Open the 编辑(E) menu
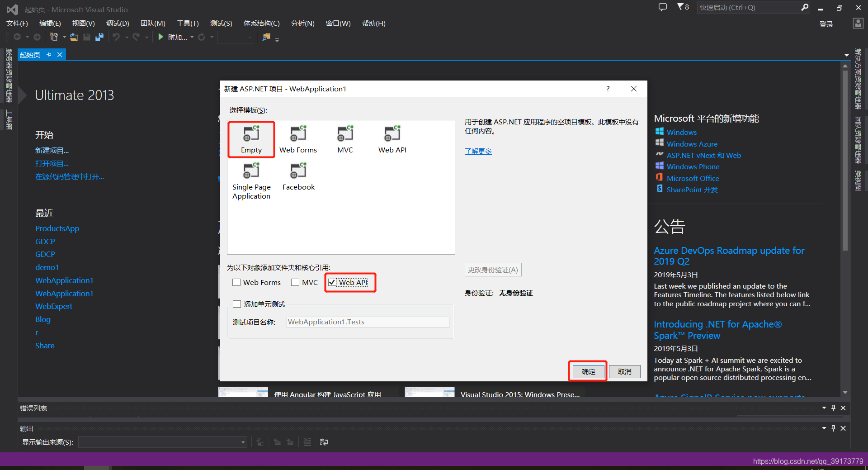This screenshot has width=868, height=470. tap(50, 24)
